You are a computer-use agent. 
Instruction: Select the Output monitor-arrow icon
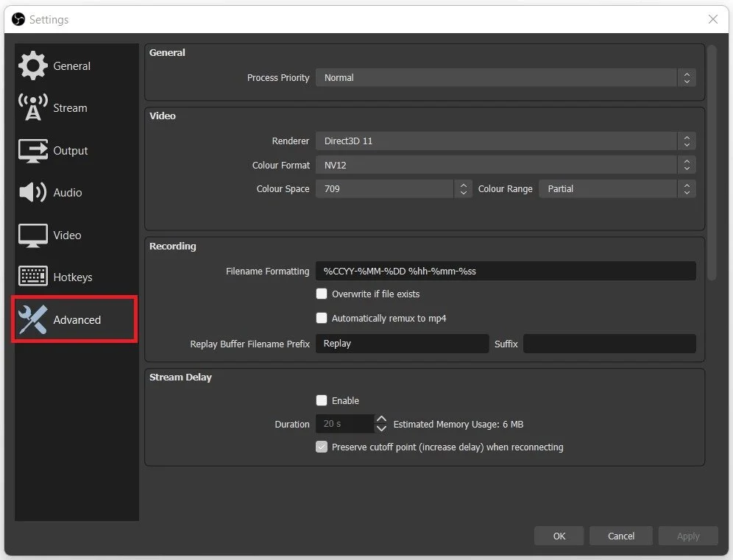tap(32, 151)
